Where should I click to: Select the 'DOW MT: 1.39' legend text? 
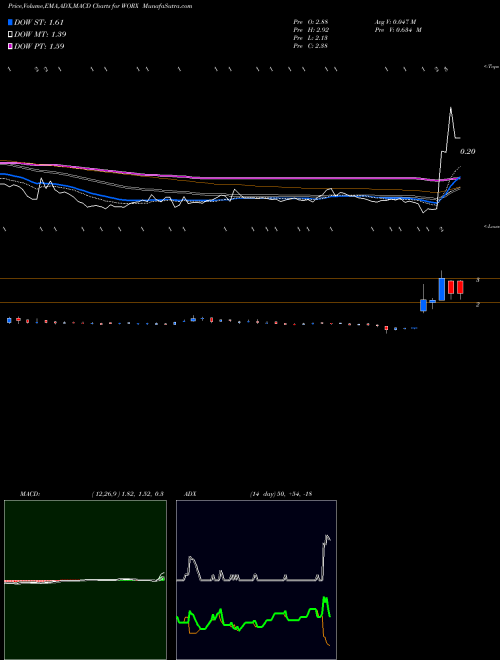click(40, 34)
